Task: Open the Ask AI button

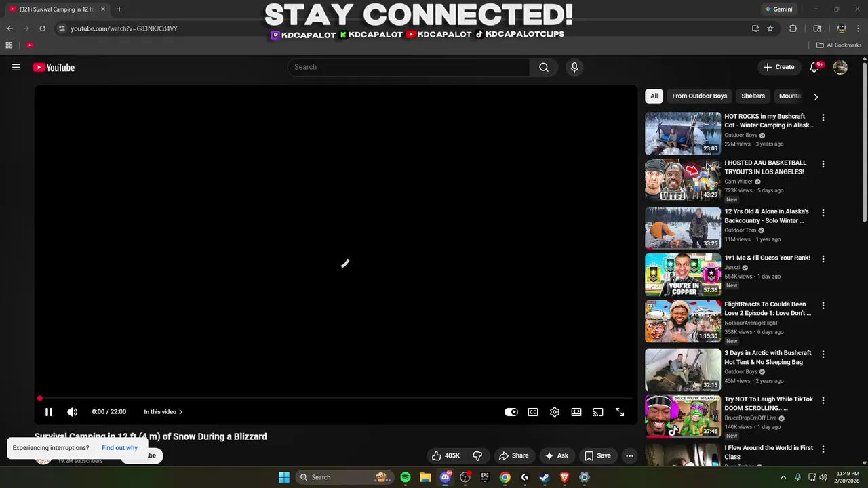Action: coord(557,455)
